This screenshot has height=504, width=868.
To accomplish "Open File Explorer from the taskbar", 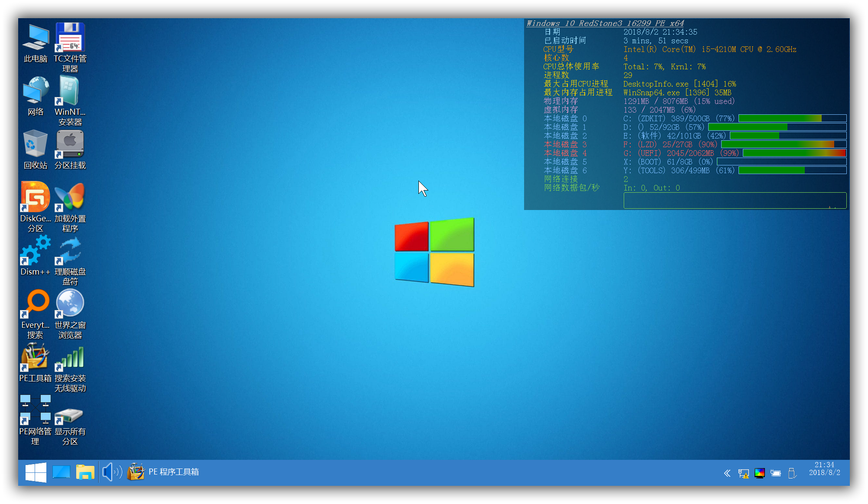I will [85, 472].
